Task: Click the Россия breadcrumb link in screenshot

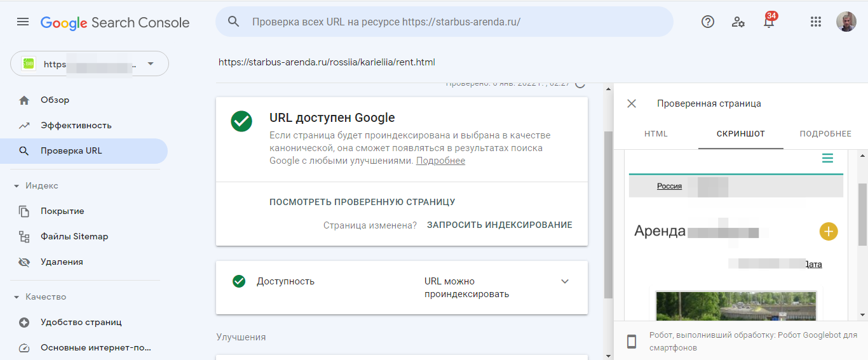Action: pos(669,186)
